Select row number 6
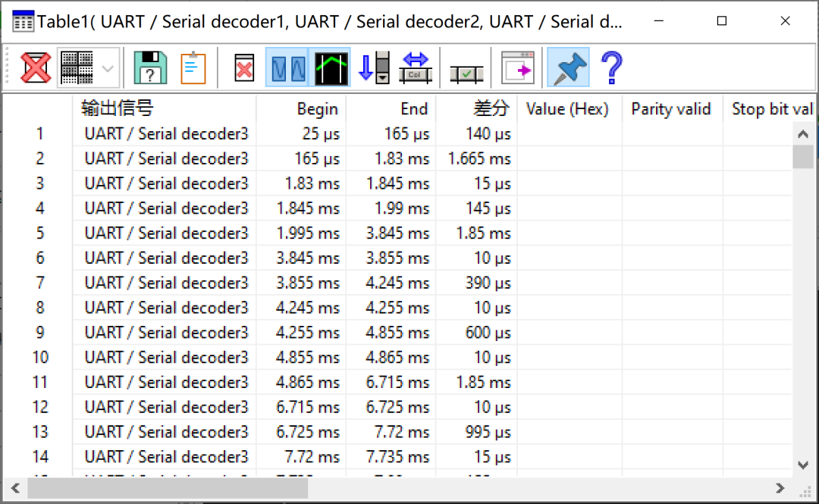Image resolution: width=819 pixels, height=504 pixels. 39,258
